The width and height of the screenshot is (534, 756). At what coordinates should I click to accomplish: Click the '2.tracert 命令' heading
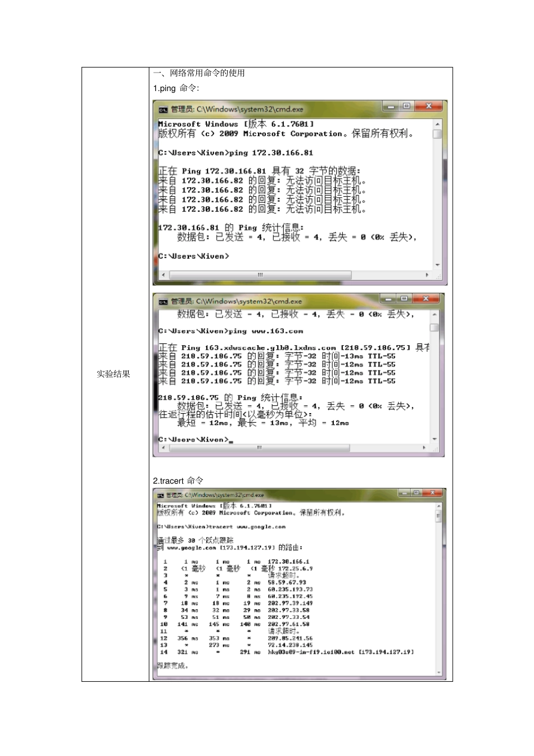[x=178, y=481]
